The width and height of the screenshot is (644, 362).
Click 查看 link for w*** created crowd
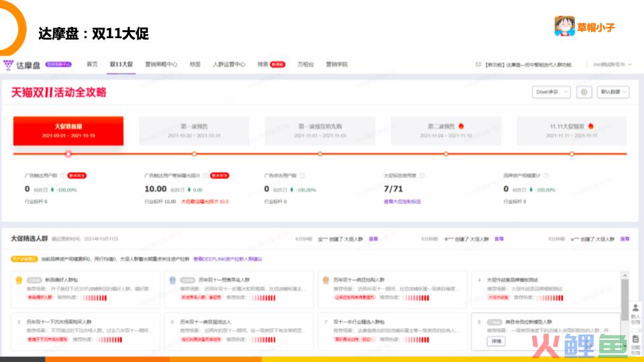pos(625,239)
